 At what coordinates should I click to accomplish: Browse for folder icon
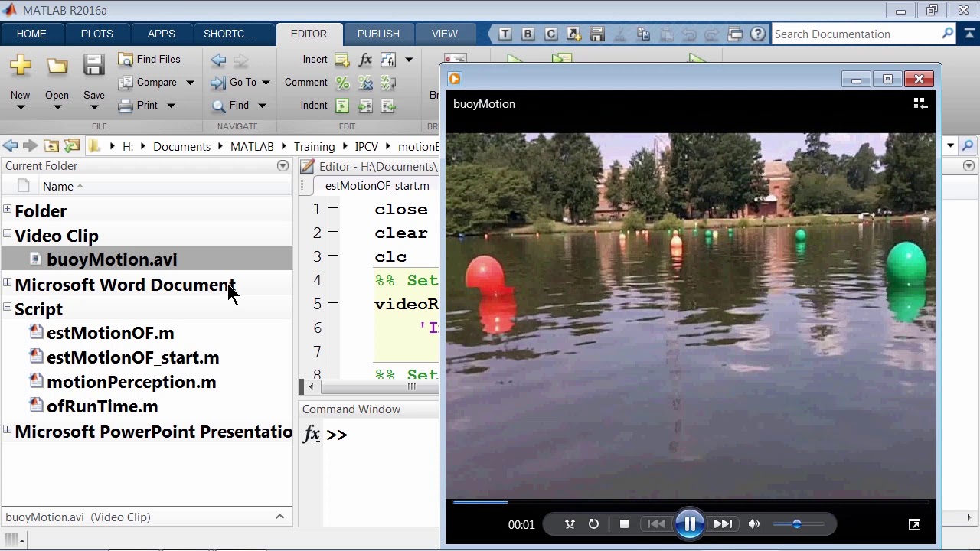72,146
